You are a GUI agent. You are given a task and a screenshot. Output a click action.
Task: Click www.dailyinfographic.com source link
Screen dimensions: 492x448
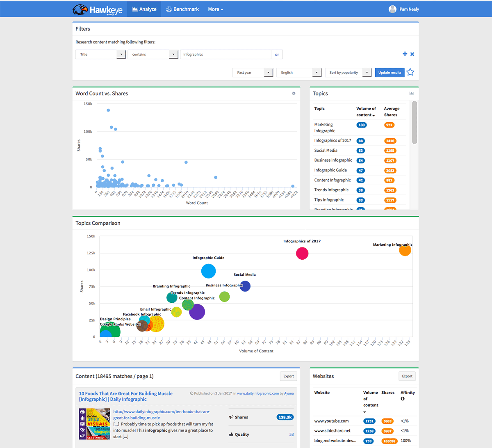coord(258,393)
